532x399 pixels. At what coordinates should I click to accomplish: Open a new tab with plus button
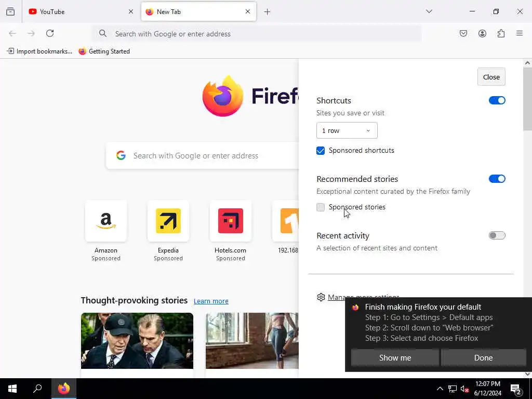point(267,12)
